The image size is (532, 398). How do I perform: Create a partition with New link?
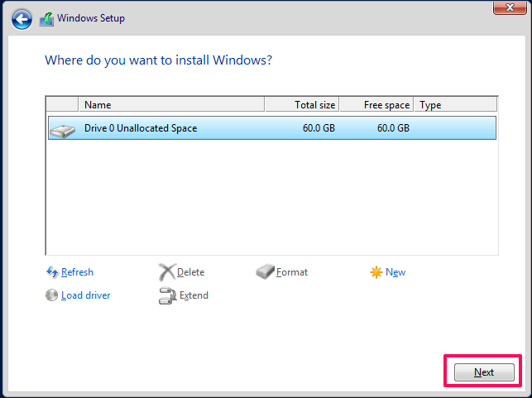pyautogui.click(x=395, y=272)
